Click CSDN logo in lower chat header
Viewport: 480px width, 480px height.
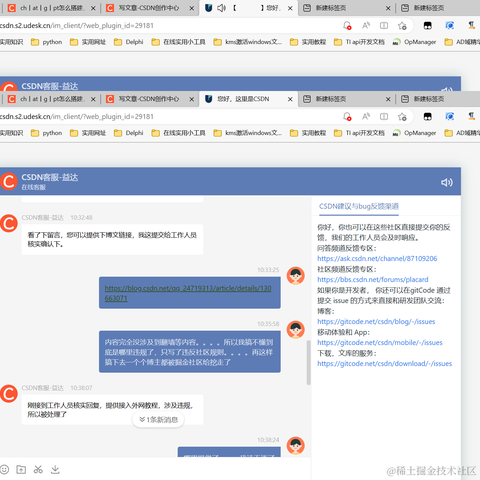point(9,182)
